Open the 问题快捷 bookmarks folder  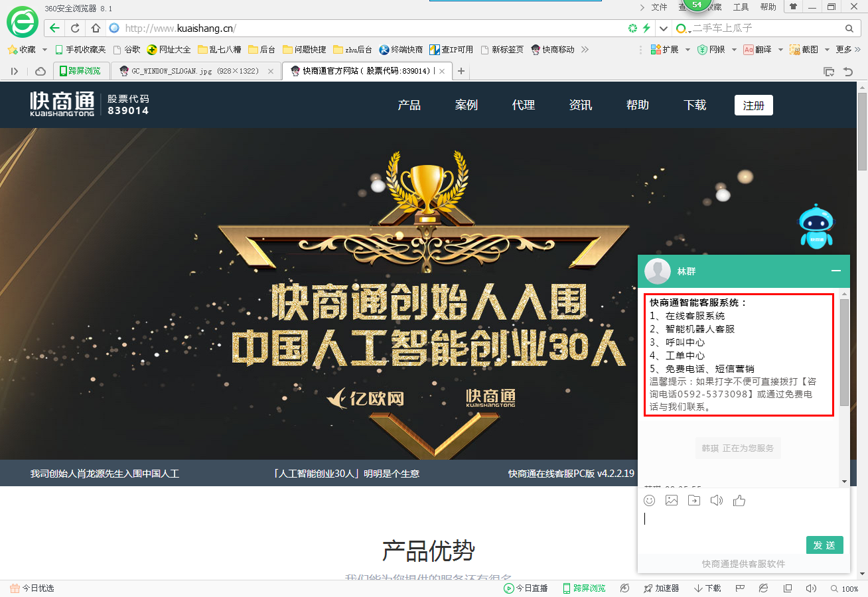click(305, 50)
